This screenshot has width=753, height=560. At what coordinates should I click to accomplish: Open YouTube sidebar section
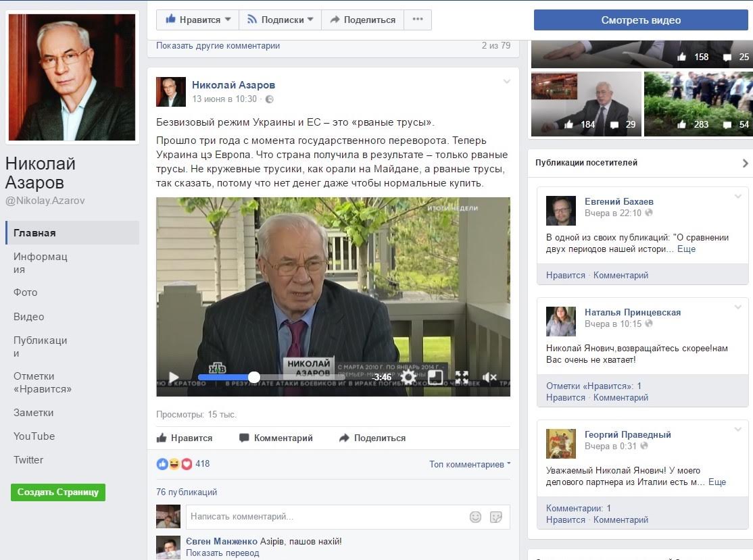click(x=34, y=436)
